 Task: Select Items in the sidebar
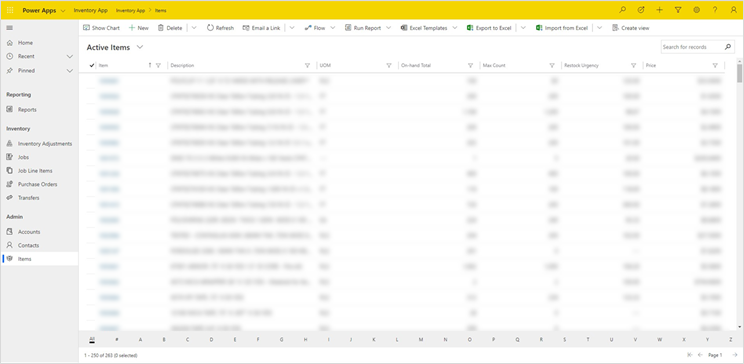(x=39, y=259)
